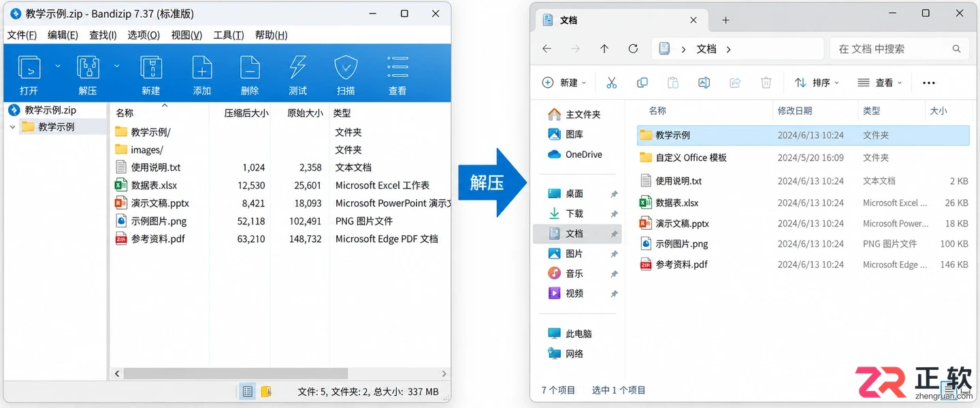Screen dimensions: 980x408
Task: Sort by 原始大小 column in Bandizip
Action: point(305,113)
